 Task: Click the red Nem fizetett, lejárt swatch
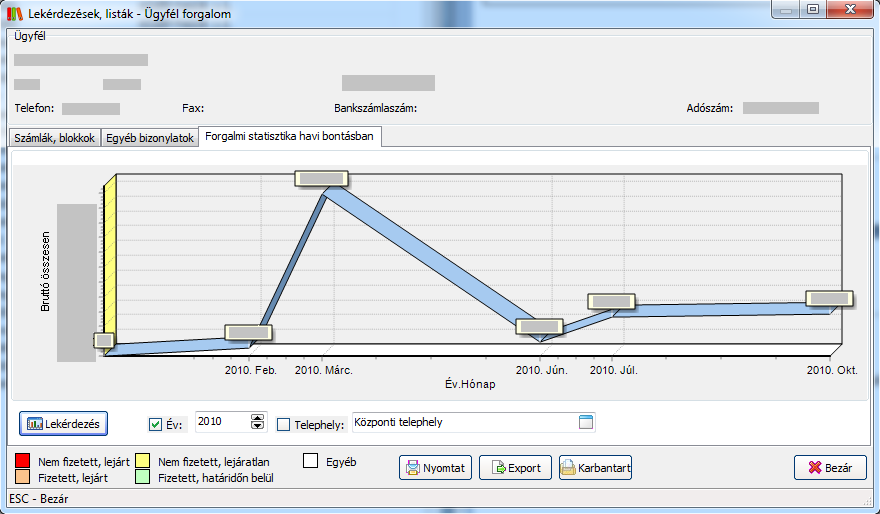(x=22, y=462)
